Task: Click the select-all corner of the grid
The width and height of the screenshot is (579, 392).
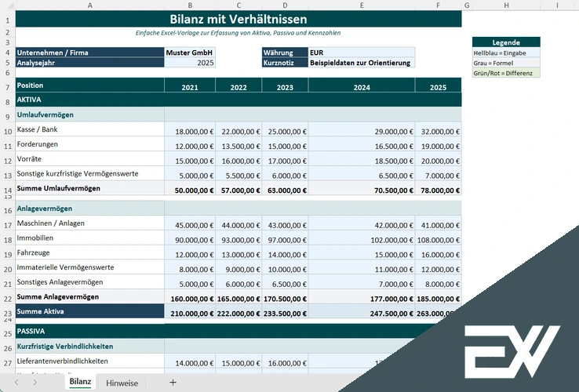Action: coord(7,5)
